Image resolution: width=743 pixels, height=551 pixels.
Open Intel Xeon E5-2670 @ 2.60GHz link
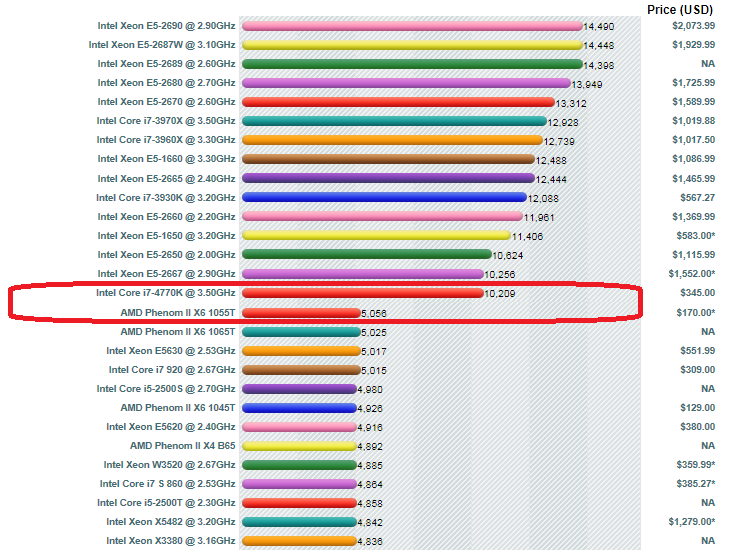point(166,102)
